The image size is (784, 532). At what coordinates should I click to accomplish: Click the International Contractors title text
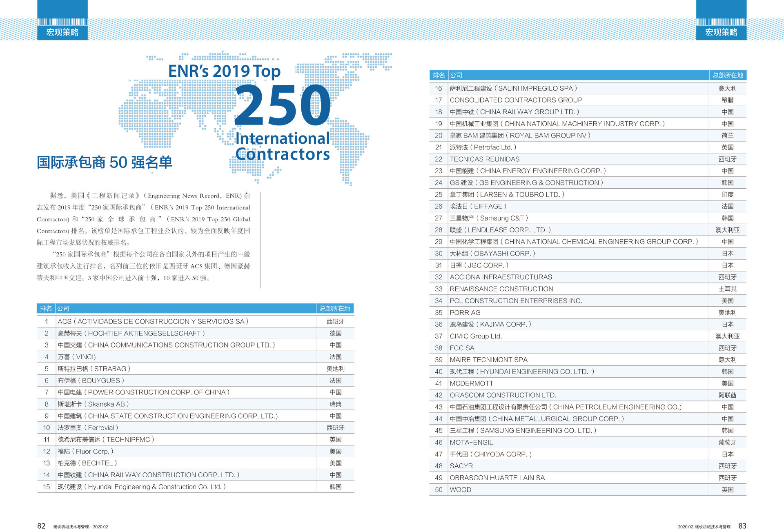283,146
